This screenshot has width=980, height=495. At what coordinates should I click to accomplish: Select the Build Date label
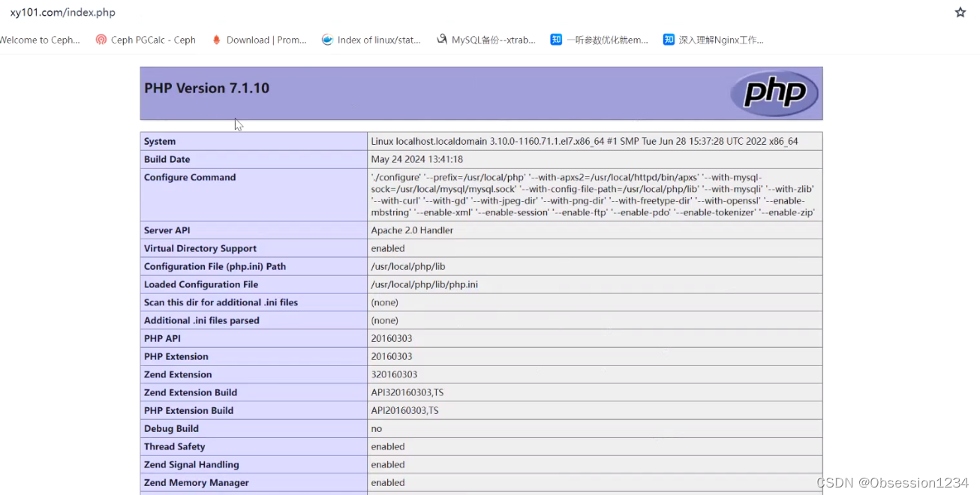click(167, 159)
